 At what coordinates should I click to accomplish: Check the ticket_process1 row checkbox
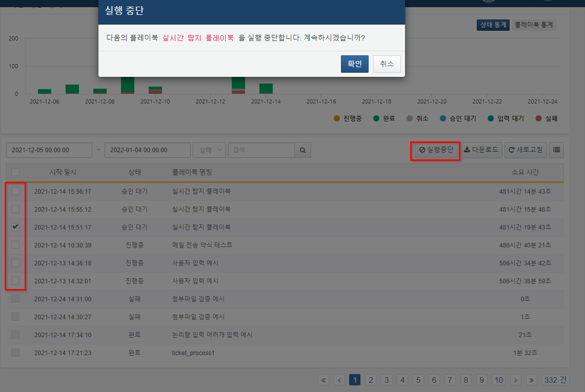[x=15, y=353]
